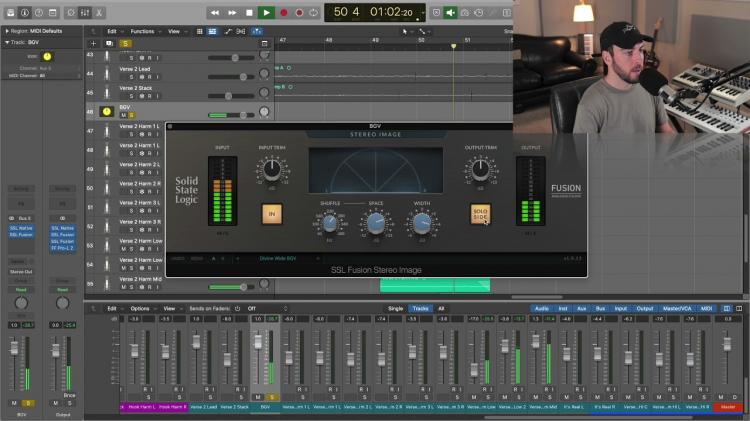Open the Stereo Out output slot
This screenshot has width=750, height=421.
[x=21, y=271]
